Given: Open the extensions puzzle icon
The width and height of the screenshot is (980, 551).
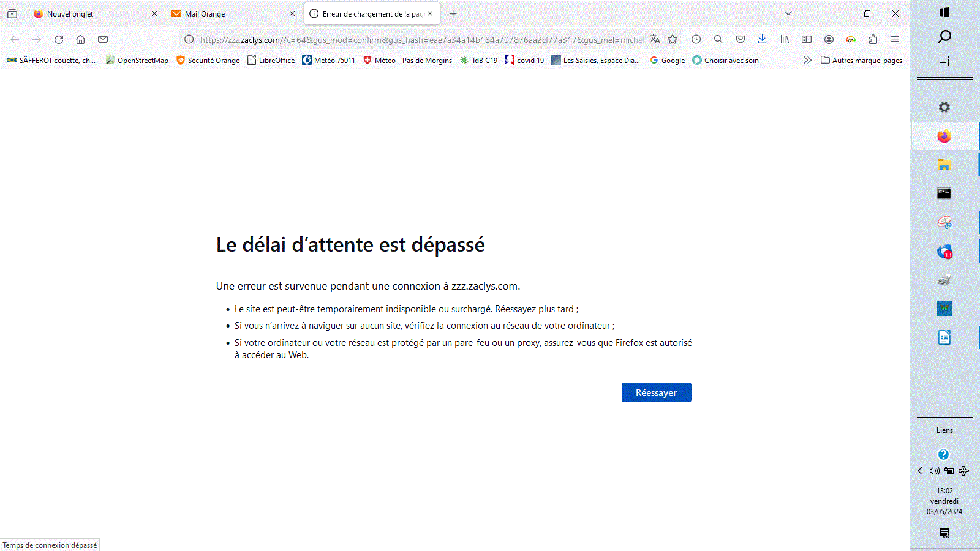Looking at the screenshot, I should [x=873, y=39].
